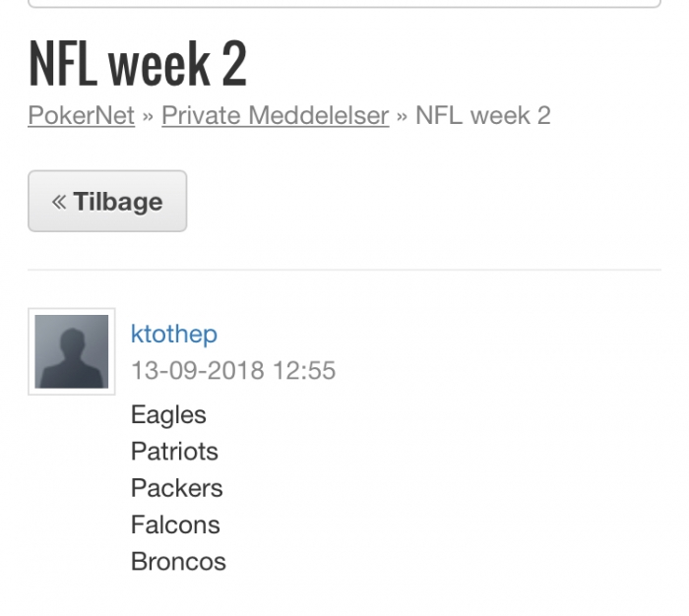Click the Broncos line in the message

tap(178, 562)
